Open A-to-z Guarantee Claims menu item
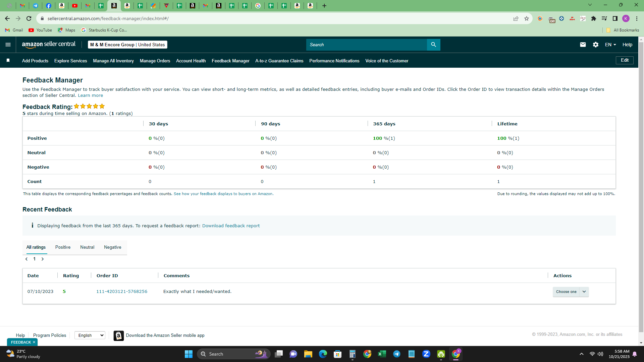This screenshot has width=644, height=362. [279, 61]
